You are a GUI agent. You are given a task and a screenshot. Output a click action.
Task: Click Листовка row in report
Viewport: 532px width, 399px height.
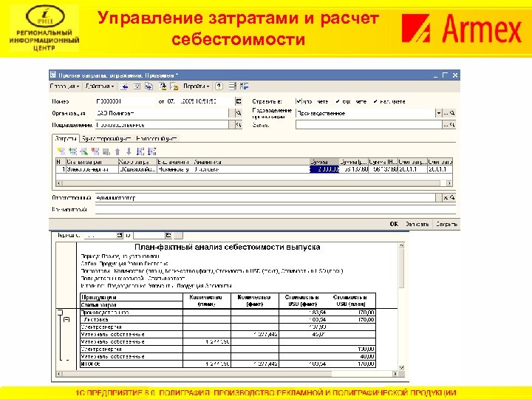(x=228, y=320)
